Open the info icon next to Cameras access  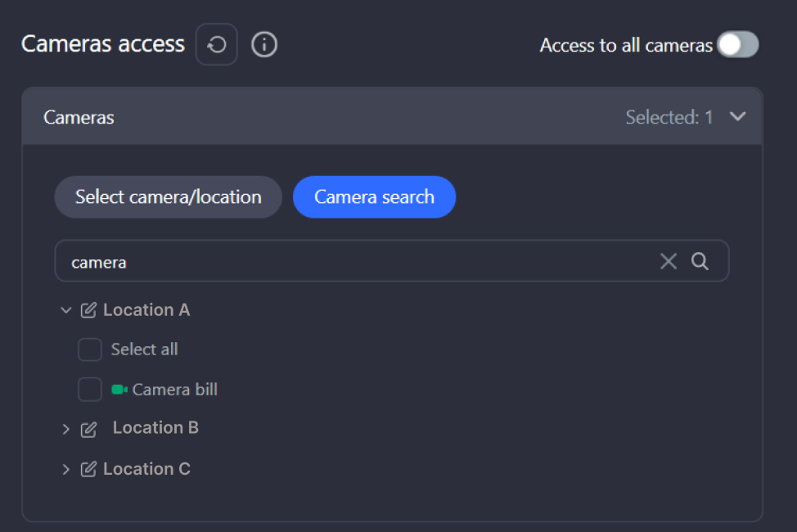point(263,45)
